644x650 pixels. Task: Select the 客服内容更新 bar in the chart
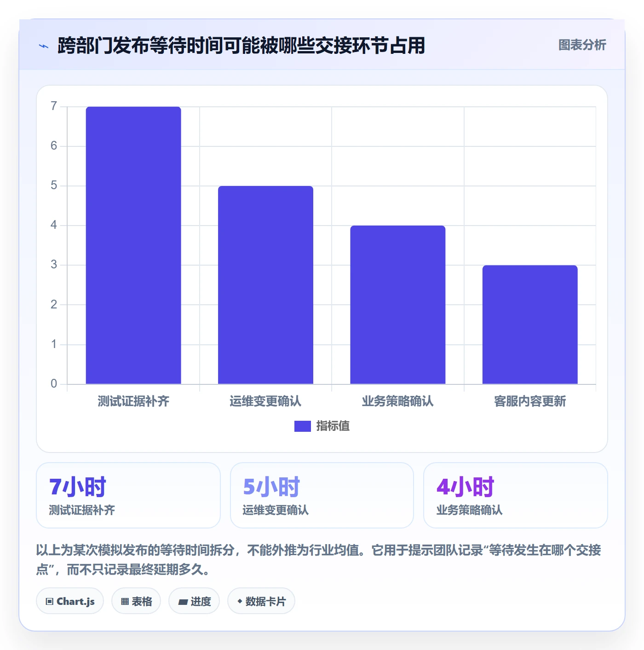click(530, 325)
